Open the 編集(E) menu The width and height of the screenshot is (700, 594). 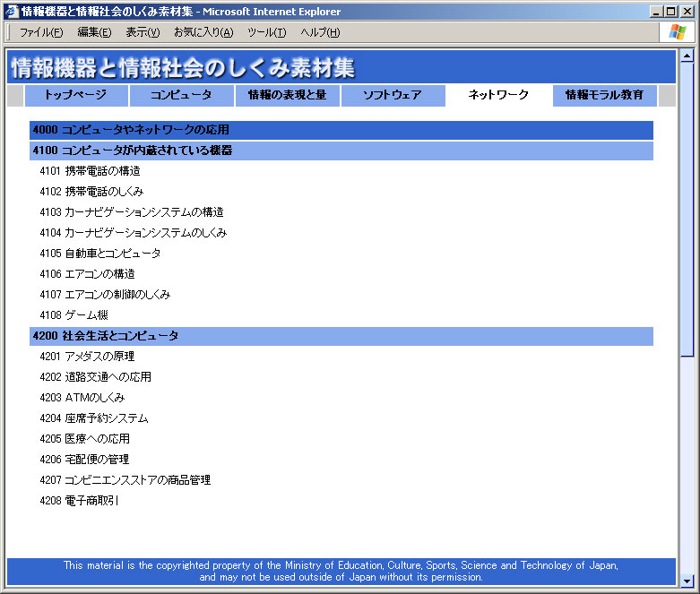tap(94, 32)
